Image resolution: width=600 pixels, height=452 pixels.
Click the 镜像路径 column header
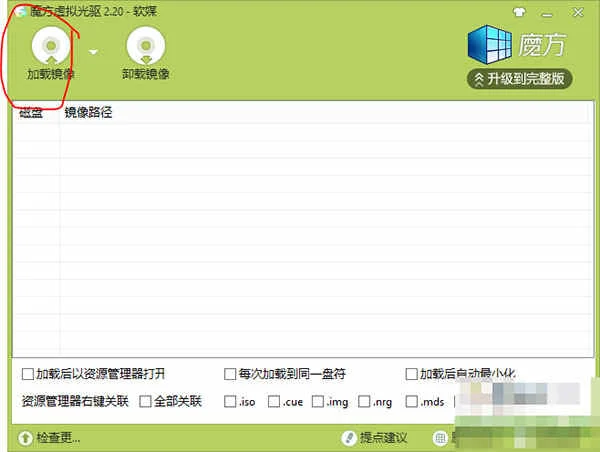click(x=88, y=113)
